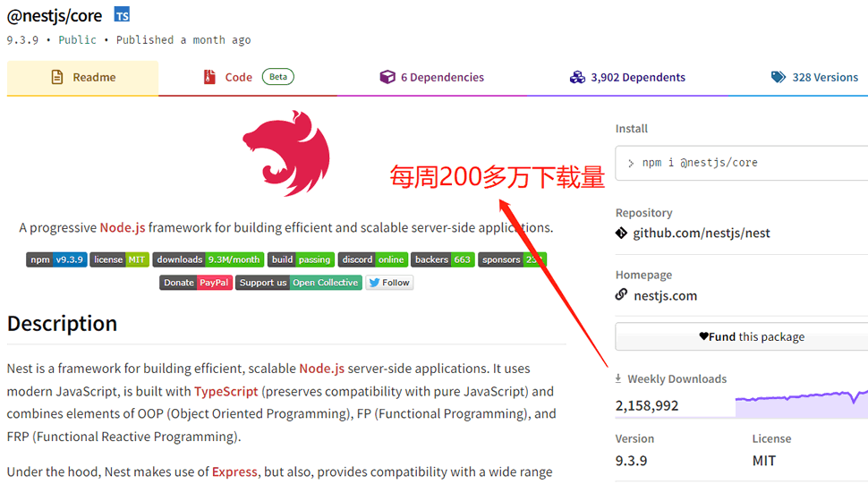The width and height of the screenshot is (868, 484).
Task: Open Node.js link in tagline
Action: tap(123, 227)
